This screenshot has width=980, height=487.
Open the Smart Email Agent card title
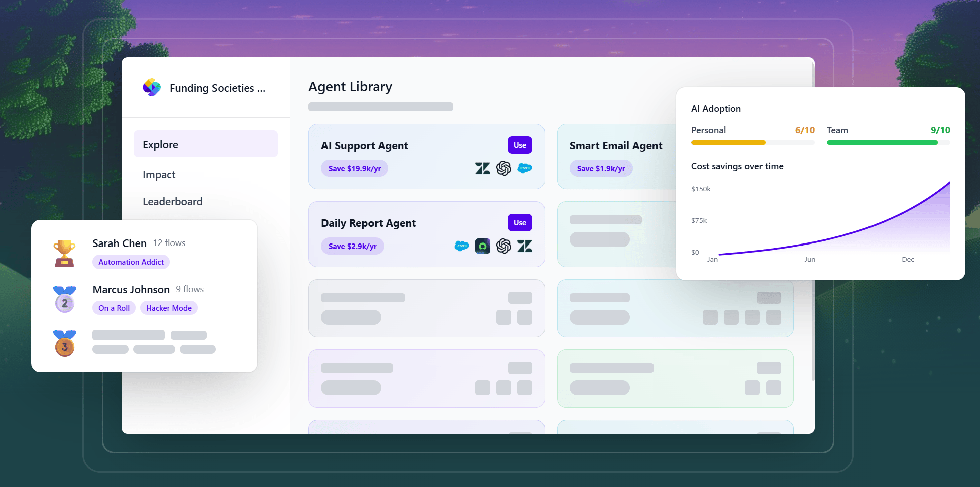point(616,146)
